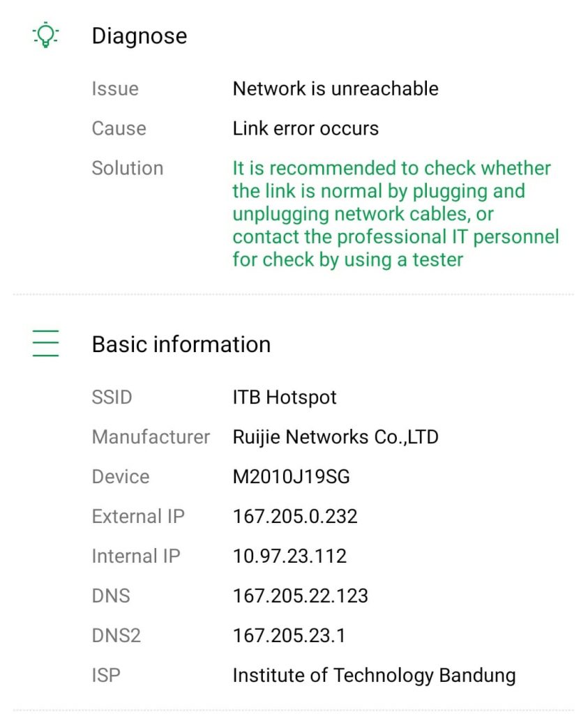Tap the ISP label
Image resolution: width=588 pixels, height=714 pixels.
[106, 675]
